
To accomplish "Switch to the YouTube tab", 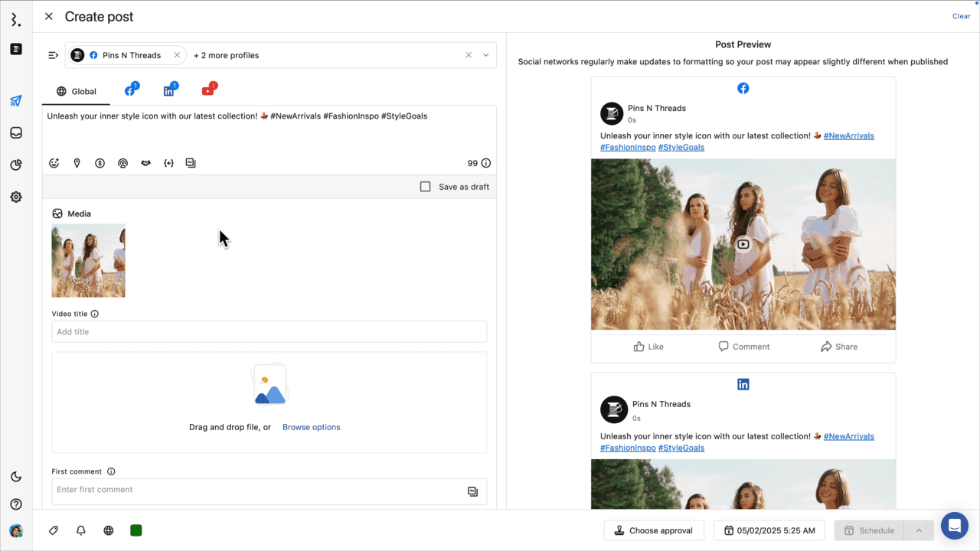I will pos(207,91).
